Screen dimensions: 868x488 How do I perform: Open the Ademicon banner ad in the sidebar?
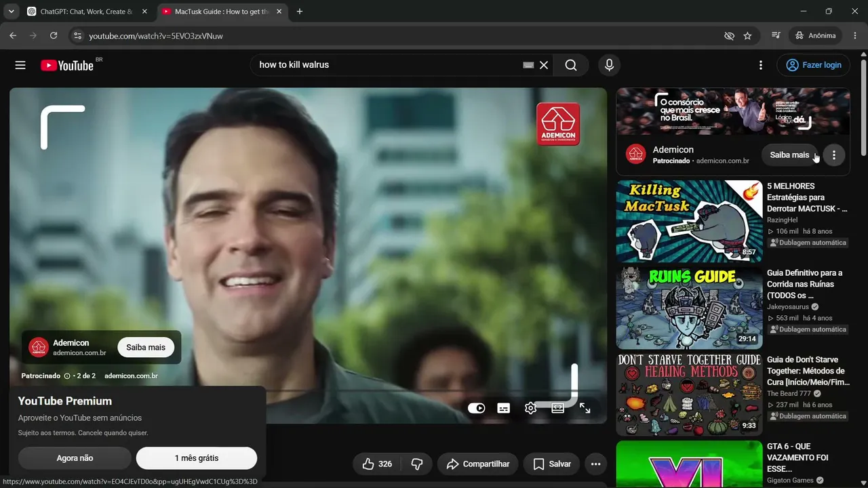click(x=733, y=112)
